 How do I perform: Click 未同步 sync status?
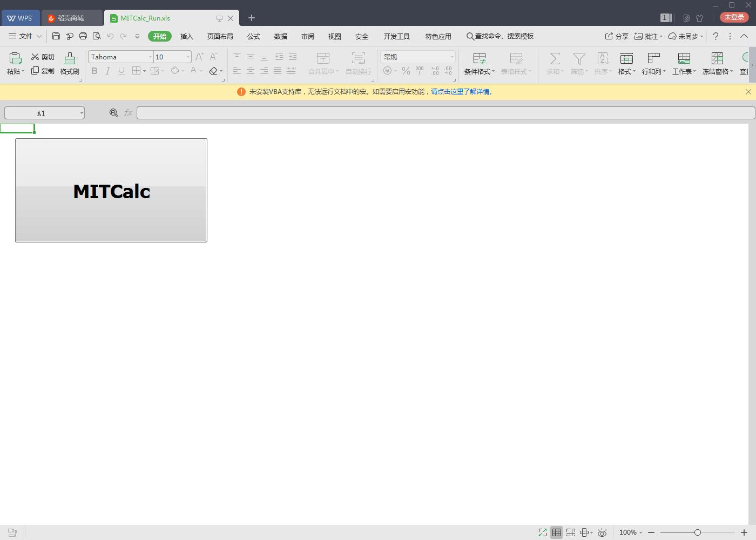686,36
